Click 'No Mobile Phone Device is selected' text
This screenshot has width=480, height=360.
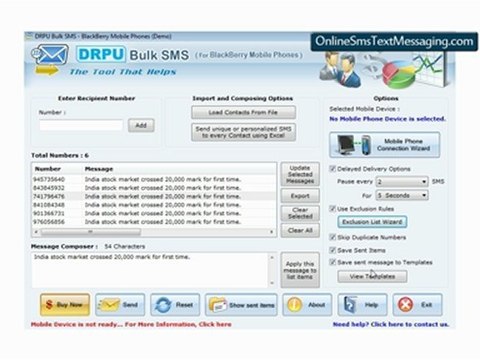[387, 119]
